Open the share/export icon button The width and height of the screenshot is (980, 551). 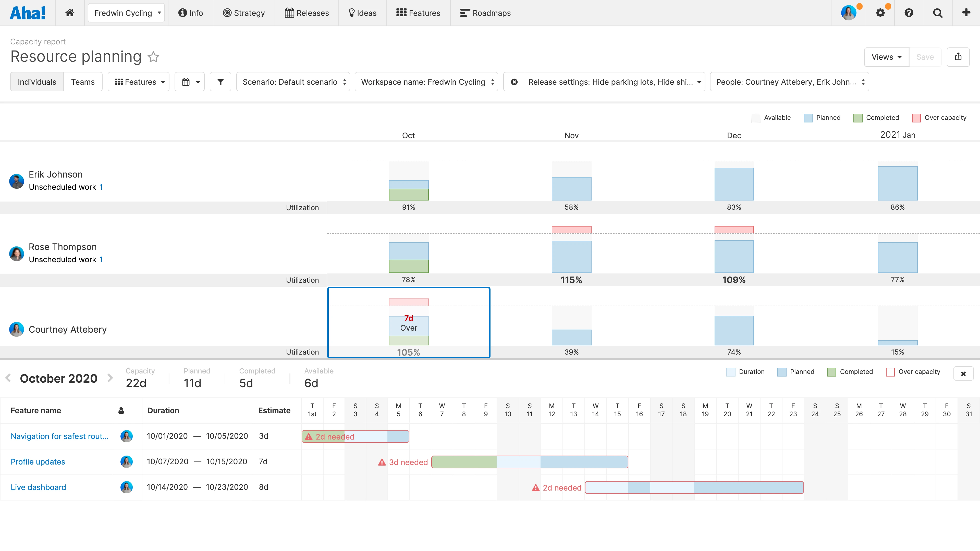click(958, 57)
